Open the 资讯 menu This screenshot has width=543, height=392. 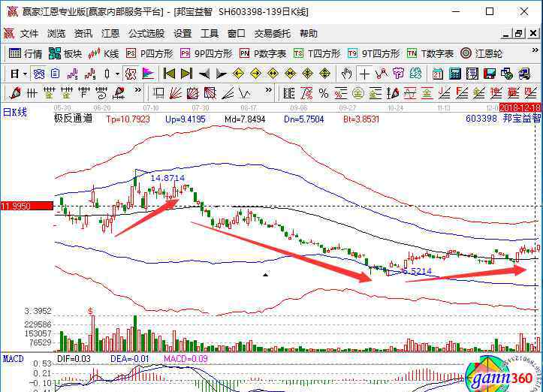coord(83,34)
